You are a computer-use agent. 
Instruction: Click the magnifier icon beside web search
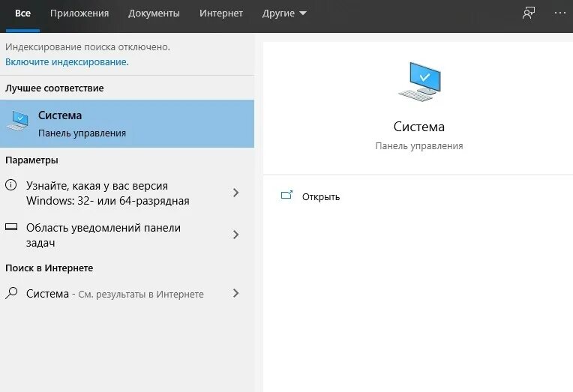click(11, 293)
